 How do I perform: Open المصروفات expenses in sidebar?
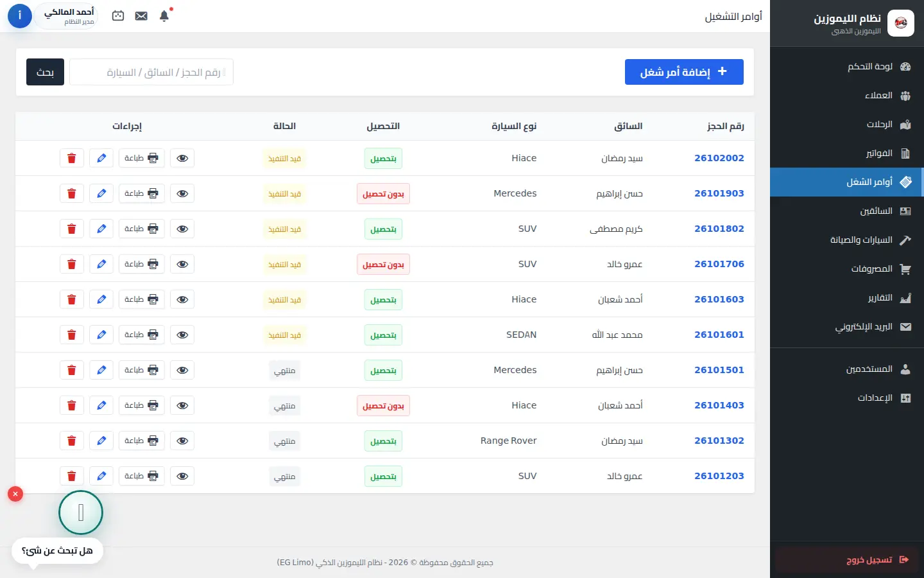[x=847, y=268]
